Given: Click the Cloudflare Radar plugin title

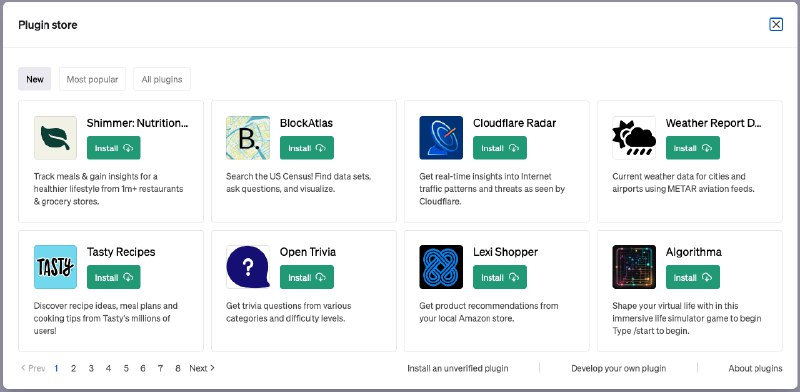Looking at the screenshot, I should pyautogui.click(x=514, y=123).
